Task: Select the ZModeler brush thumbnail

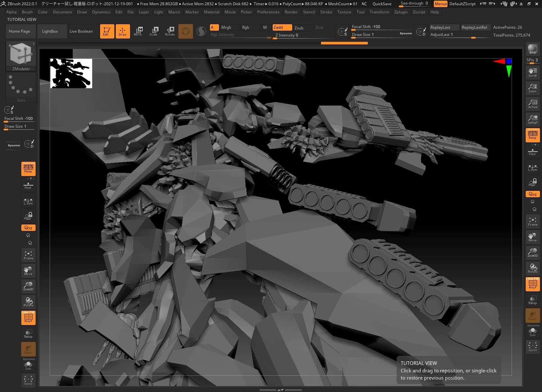Action: click(21, 56)
